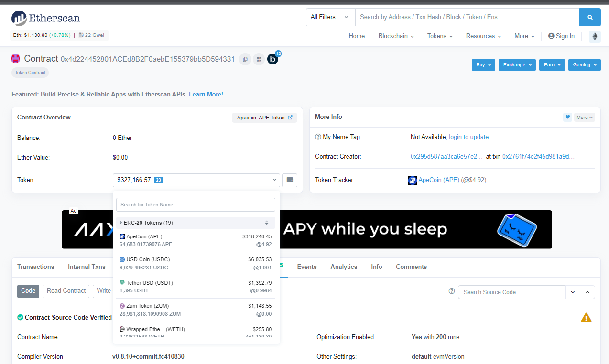
Task: Switch to the Analytics tab
Action: pos(344,267)
